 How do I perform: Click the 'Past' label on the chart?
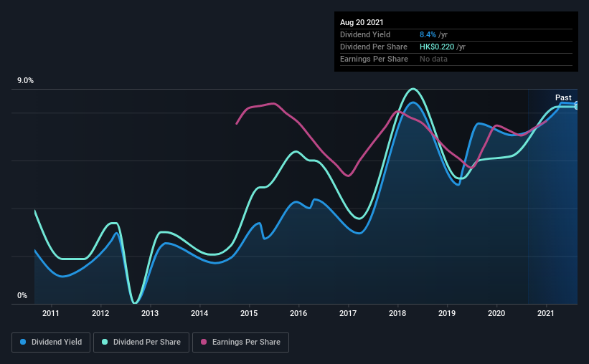click(563, 97)
